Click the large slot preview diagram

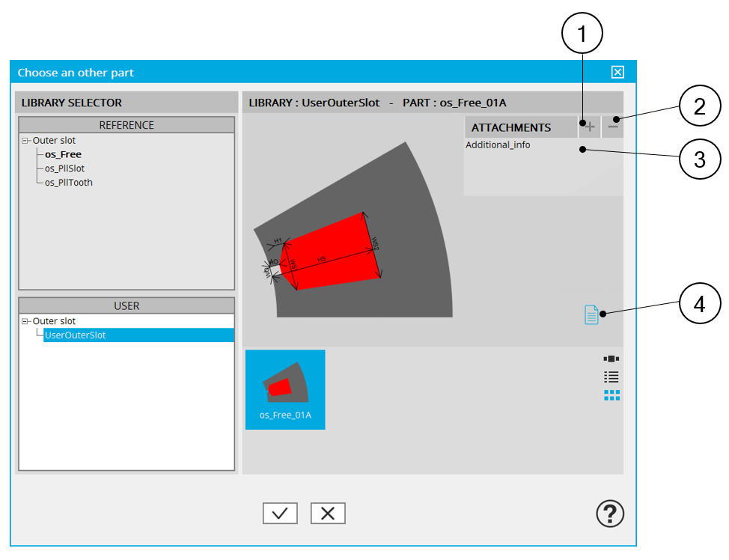pos(352,240)
